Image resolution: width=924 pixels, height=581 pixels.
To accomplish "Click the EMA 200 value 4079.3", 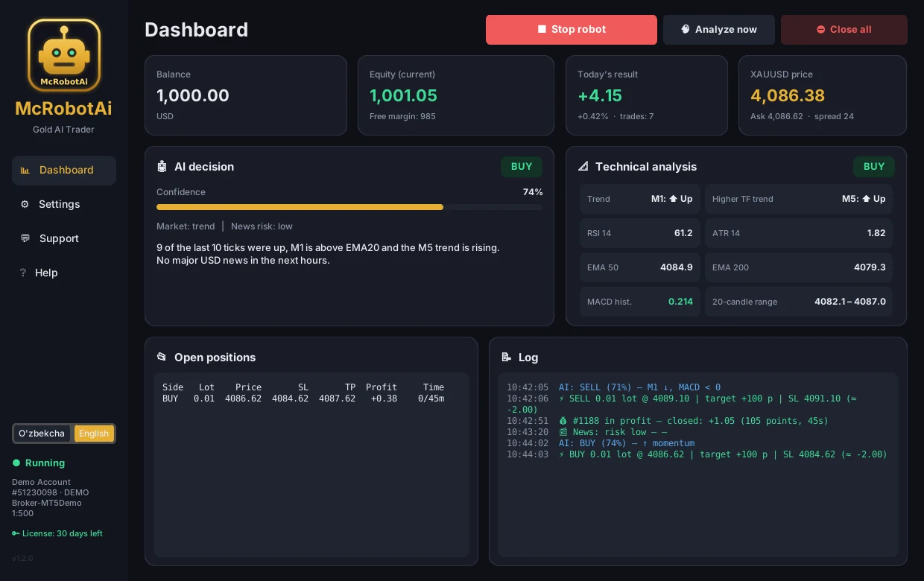I will pos(870,267).
